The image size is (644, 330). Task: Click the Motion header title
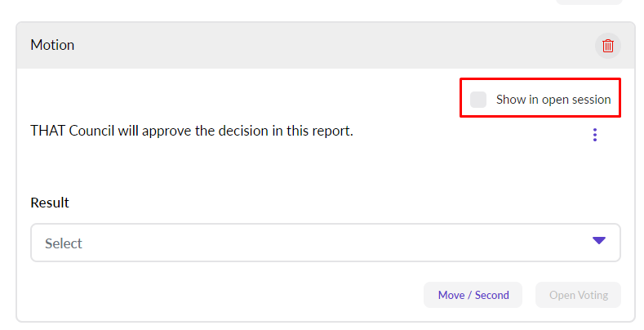click(52, 45)
